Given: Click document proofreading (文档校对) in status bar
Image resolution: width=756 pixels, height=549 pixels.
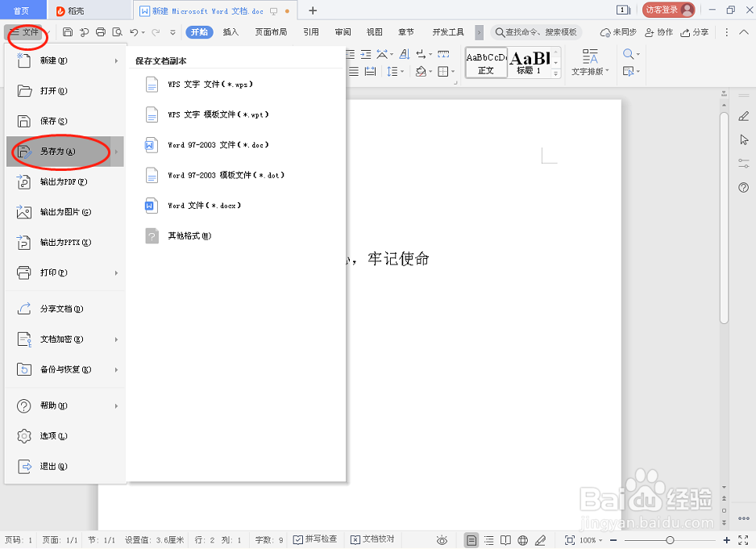Looking at the screenshot, I should click(372, 539).
